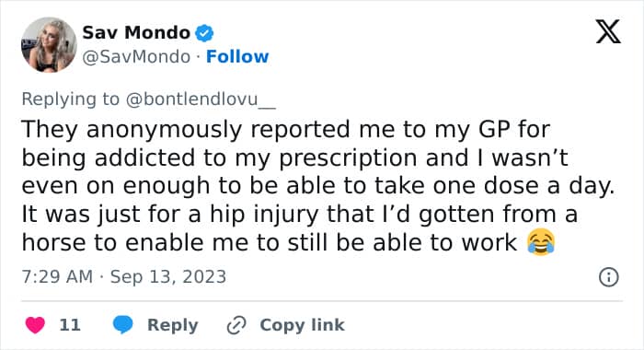644x350 pixels.
Task: Open Sav Mondo's profile picture
Action: coord(49,45)
